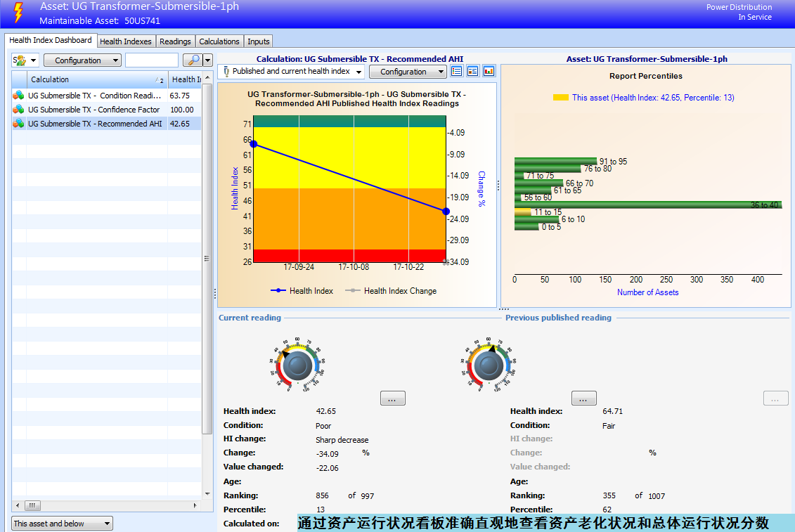Click the list view icon beside Configuration
The height and width of the screenshot is (532, 795).
[x=456, y=72]
